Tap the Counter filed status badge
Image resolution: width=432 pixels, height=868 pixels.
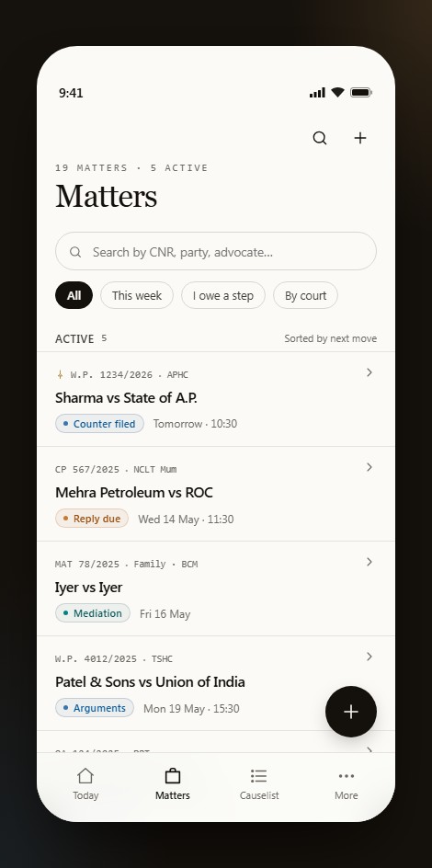pos(99,424)
